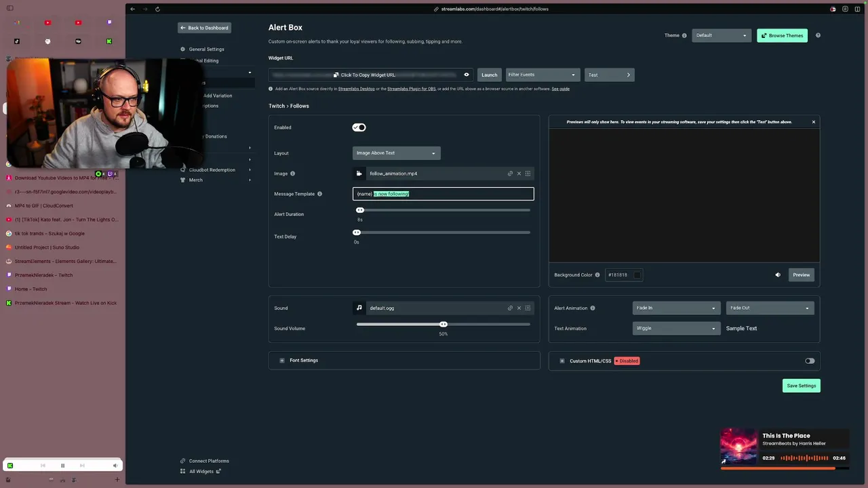Image resolution: width=868 pixels, height=488 pixels.
Task: Click the link icon next to default.ogg
Action: point(510,308)
